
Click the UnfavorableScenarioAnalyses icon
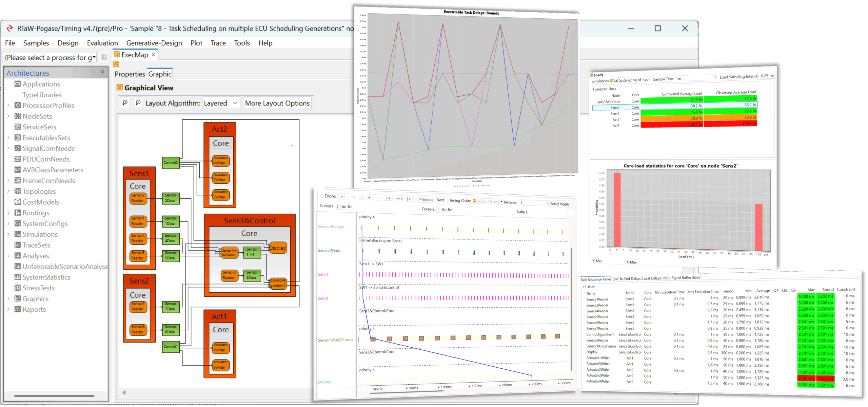[x=18, y=266]
